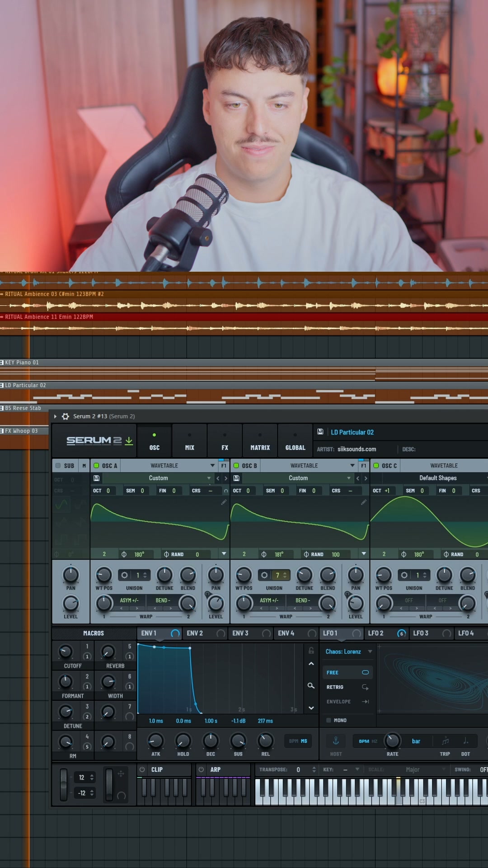The width and height of the screenshot is (488, 868).
Task: Click the ENV 1 ATK knob
Action: [x=155, y=741]
